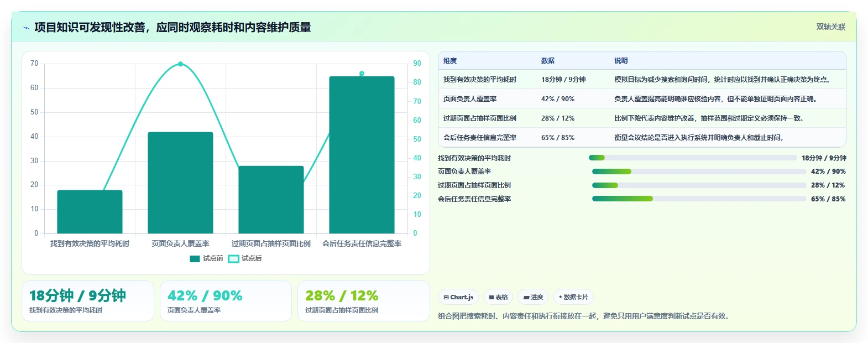
Task: Click the 双轴关联 tag in the header
Action: point(830,27)
